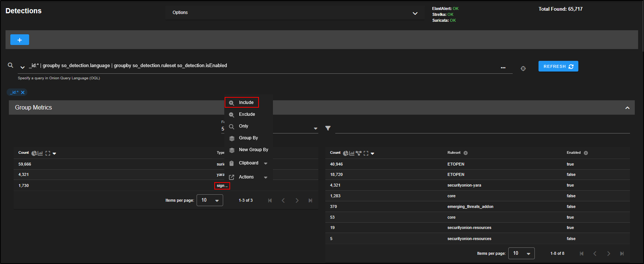The height and width of the screenshot is (264, 644).
Task: Remove the _id:* filter chip
Action: [23, 93]
